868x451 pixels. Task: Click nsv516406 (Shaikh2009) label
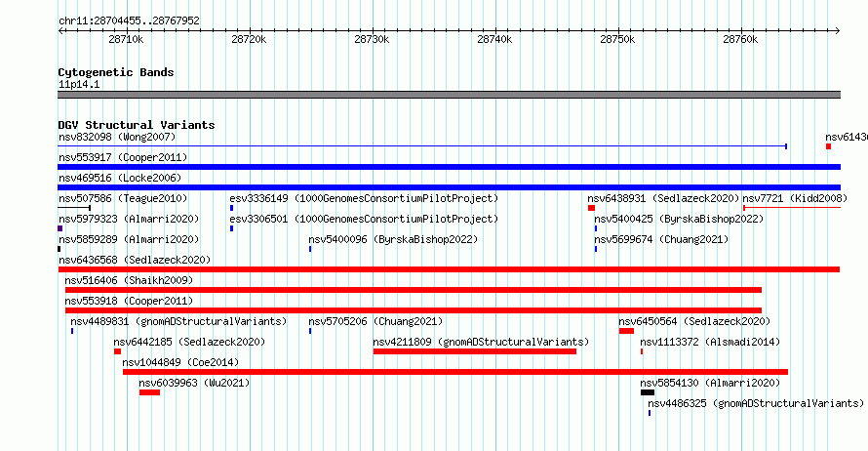click(x=129, y=280)
